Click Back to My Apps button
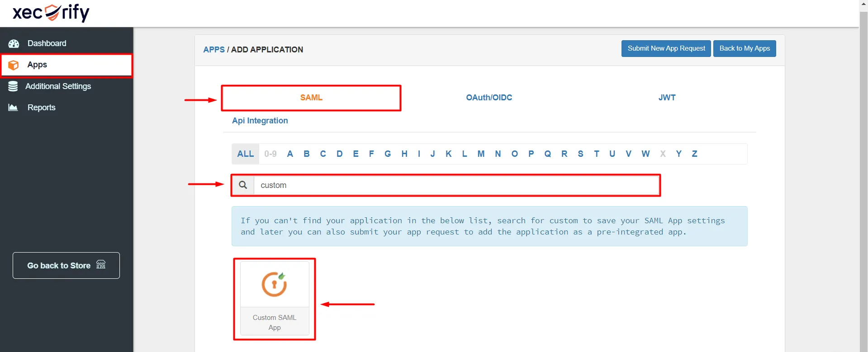The image size is (868, 352). pyautogui.click(x=745, y=48)
